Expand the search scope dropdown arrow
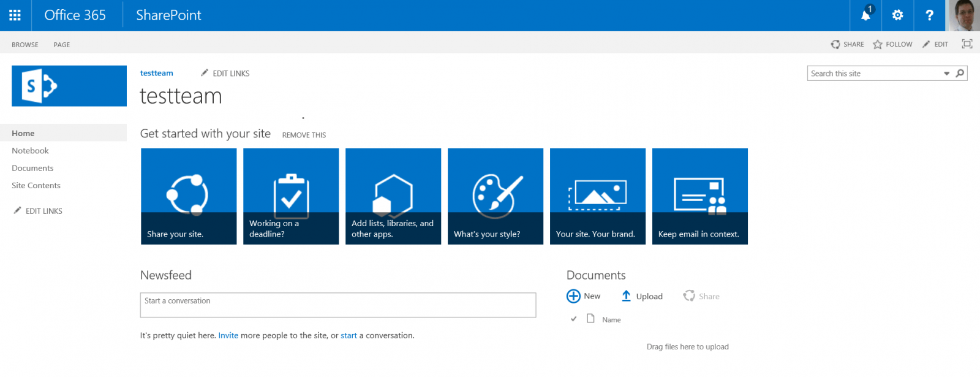This screenshot has height=377, width=980. (x=947, y=74)
